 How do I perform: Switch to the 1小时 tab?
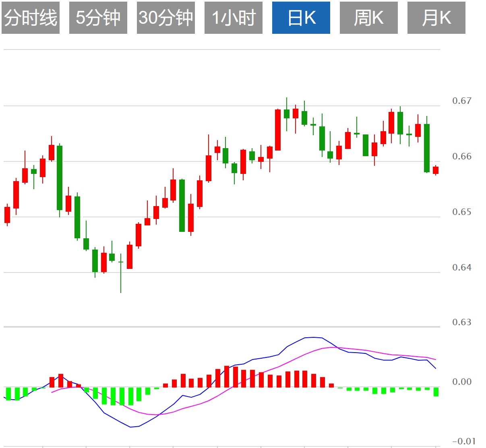click(x=234, y=18)
